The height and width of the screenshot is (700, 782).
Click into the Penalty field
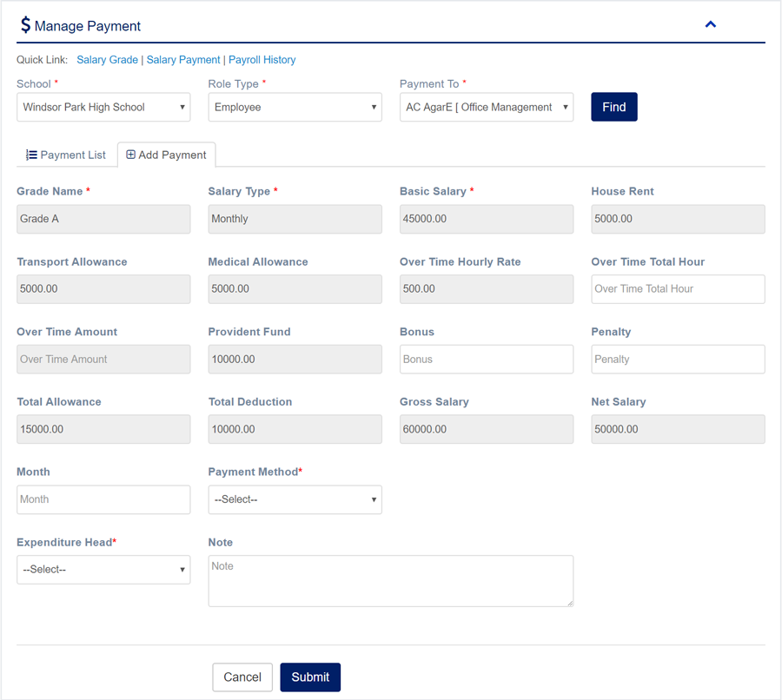point(678,360)
